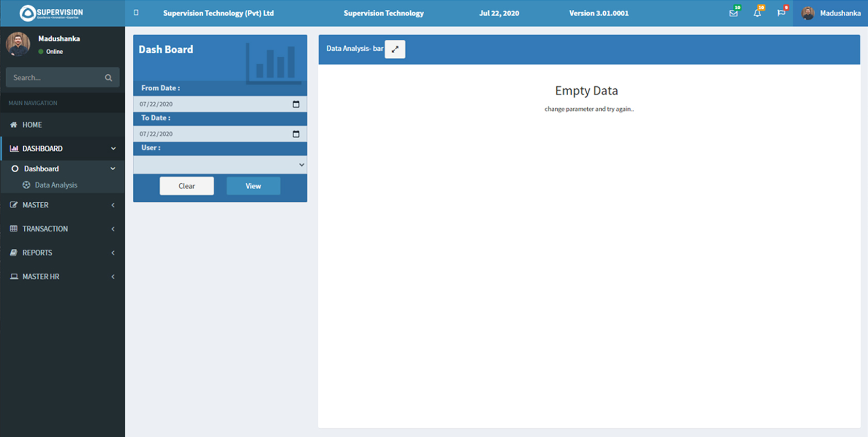This screenshot has height=437, width=868.
Task: Toggle sidebar with the header menu icon
Action: point(136,13)
